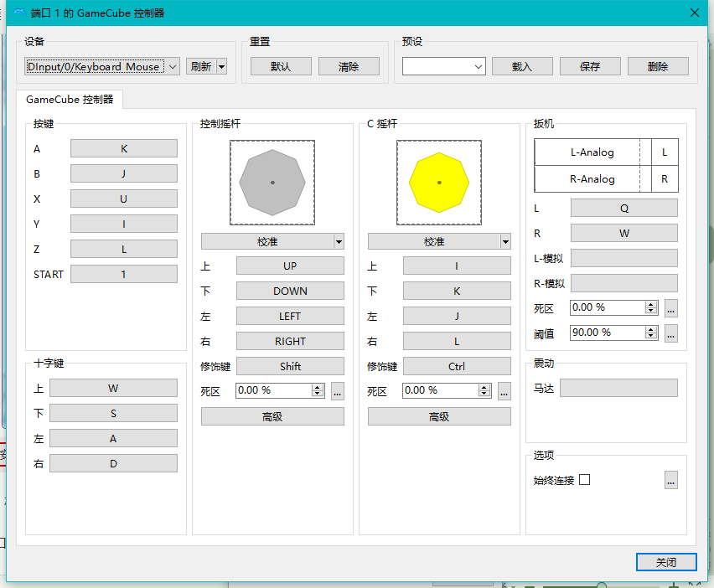714x588 pixels.
Task: Reset mappings with the 默认 button
Action: pos(281,66)
